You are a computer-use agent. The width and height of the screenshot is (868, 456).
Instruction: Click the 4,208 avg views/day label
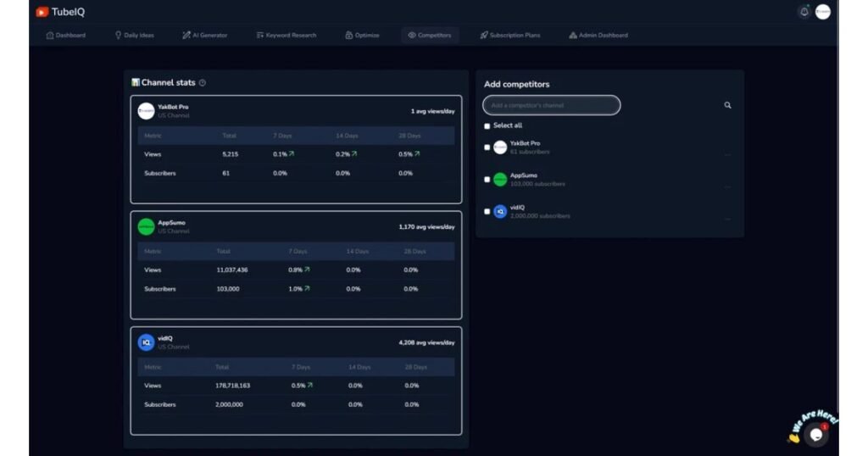click(x=427, y=342)
